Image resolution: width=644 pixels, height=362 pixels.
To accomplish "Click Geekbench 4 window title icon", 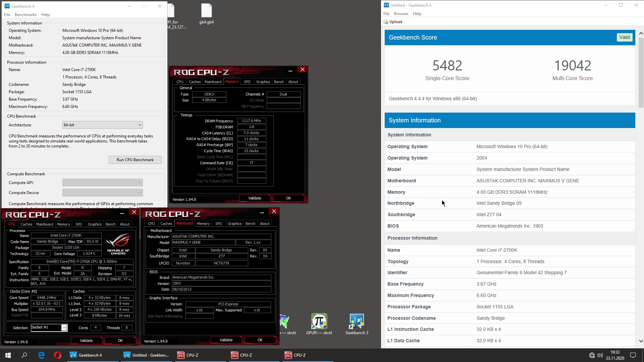I will pyautogui.click(x=7, y=6).
